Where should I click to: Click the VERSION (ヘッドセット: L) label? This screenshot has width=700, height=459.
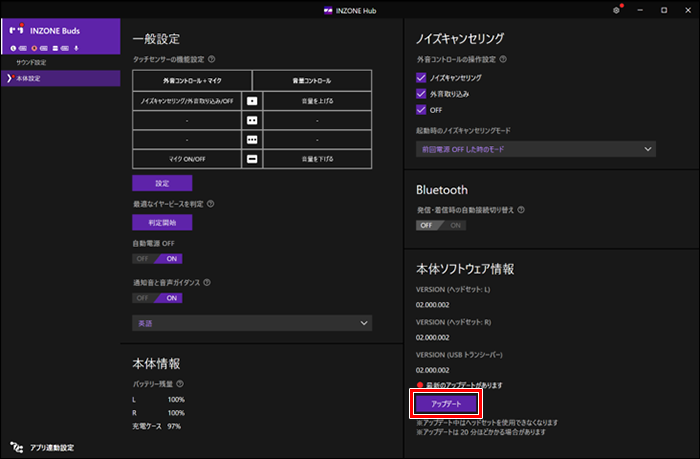point(453,289)
